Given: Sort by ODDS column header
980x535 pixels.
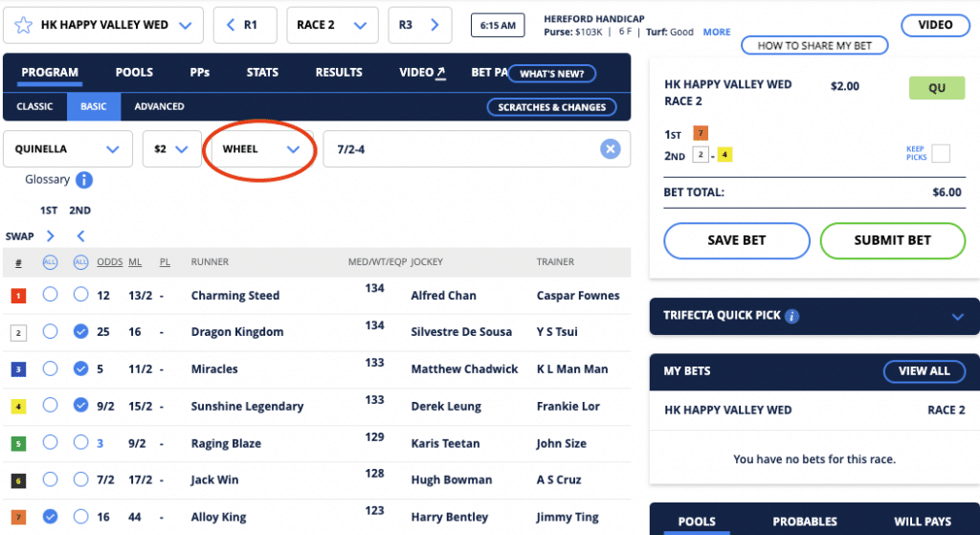Looking at the screenshot, I should [x=110, y=262].
